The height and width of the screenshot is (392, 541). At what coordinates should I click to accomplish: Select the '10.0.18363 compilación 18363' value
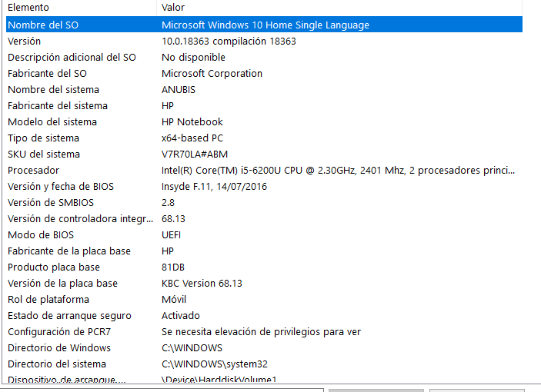pyautogui.click(x=229, y=42)
